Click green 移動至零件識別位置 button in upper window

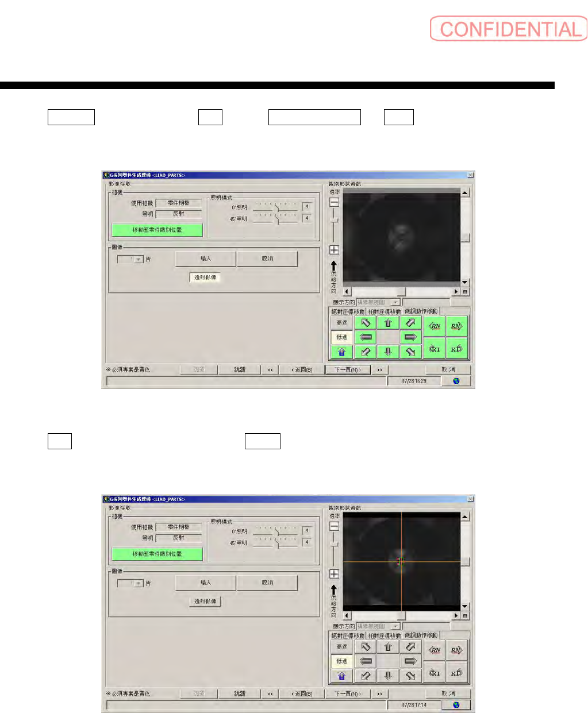[157, 230]
